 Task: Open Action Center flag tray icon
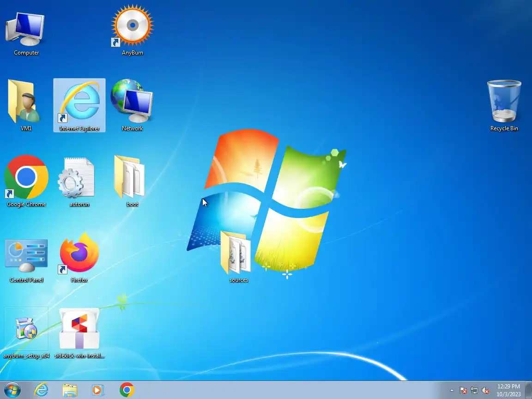coord(463,391)
